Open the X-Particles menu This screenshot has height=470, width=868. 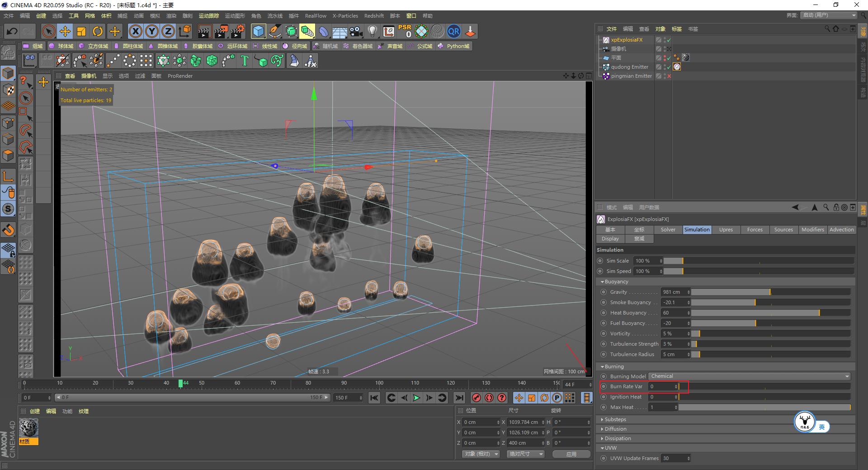(345, 16)
